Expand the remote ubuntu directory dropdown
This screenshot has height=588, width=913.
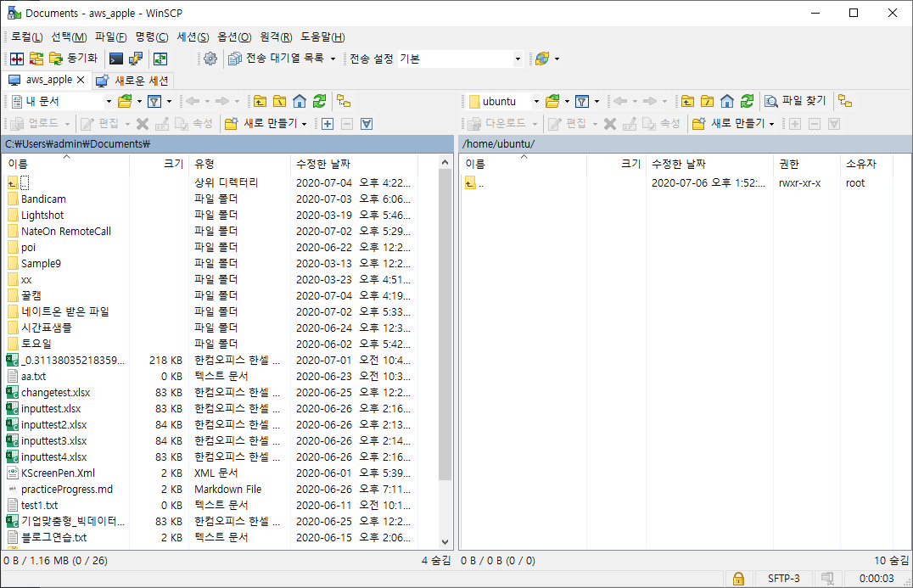click(x=536, y=101)
